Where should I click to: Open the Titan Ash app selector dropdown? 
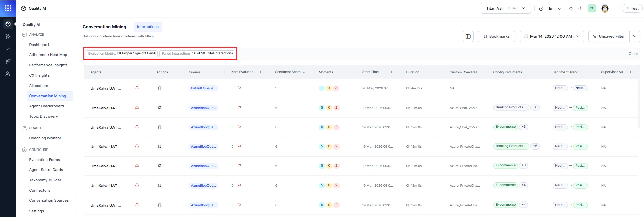[x=506, y=8]
